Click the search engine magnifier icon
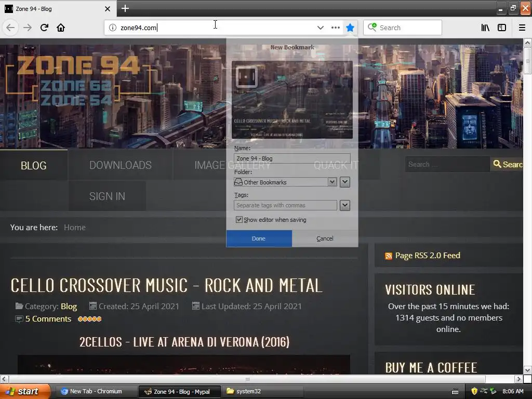Screen dimensions: 532x399 point(372,27)
